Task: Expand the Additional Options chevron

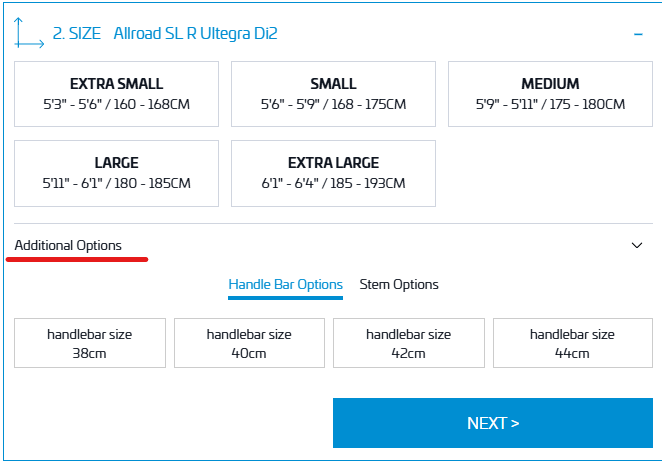Action: coord(637,245)
